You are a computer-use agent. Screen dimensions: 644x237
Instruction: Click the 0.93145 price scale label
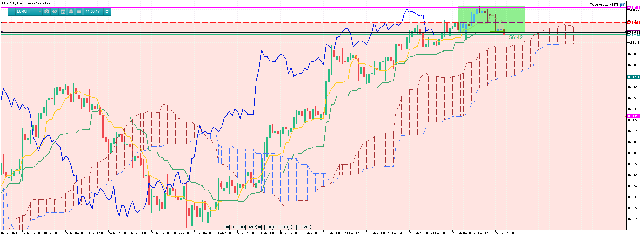point(634,219)
